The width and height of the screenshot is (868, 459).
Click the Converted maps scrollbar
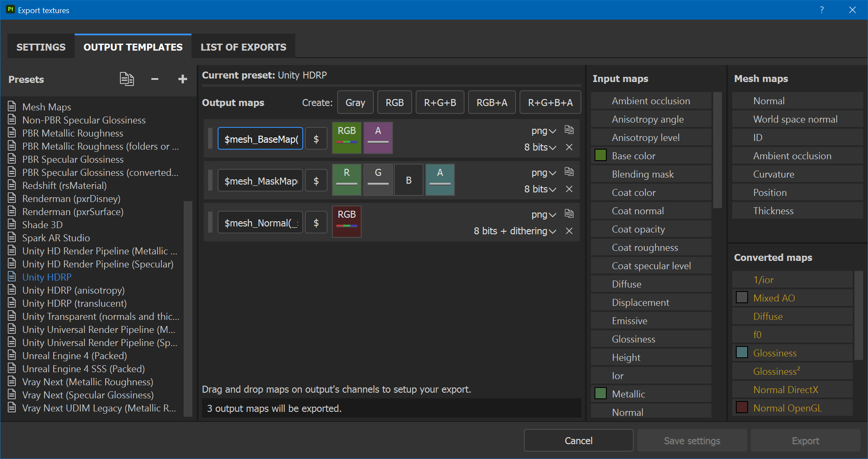[x=858, y=315]
